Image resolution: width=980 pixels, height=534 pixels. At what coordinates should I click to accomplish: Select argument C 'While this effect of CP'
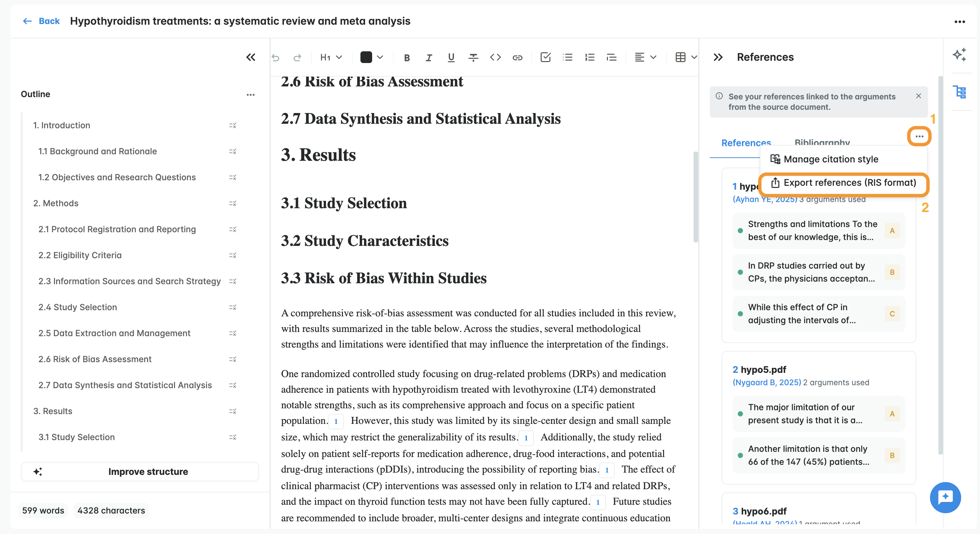click(819, 314)
